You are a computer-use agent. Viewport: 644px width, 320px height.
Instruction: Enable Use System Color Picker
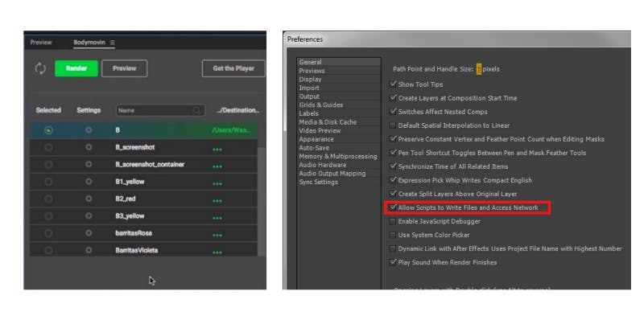[x=393, y=235]
